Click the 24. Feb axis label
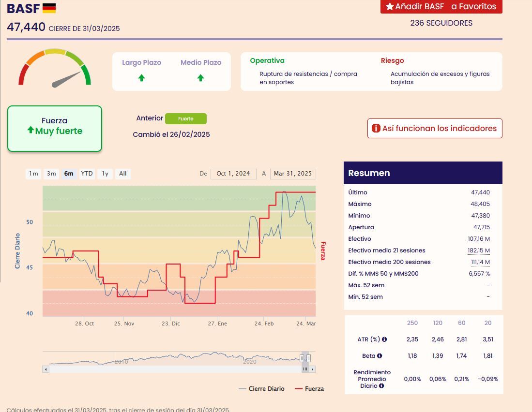 point(264,324)
